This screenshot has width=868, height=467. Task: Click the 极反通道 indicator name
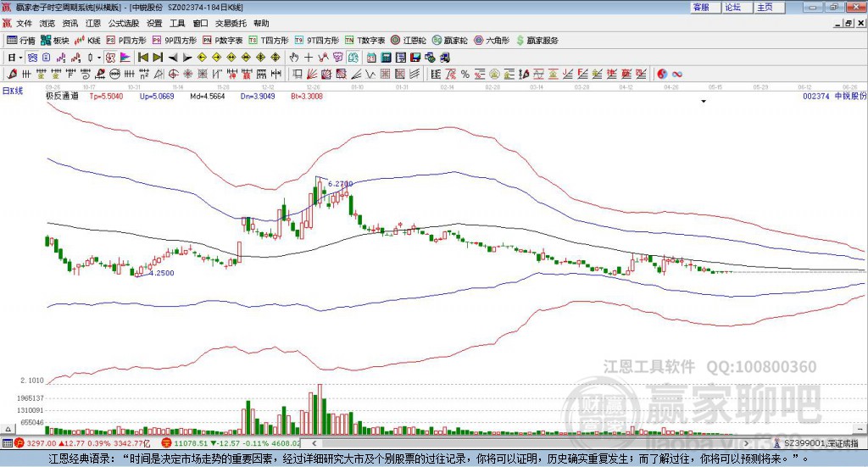62,96
